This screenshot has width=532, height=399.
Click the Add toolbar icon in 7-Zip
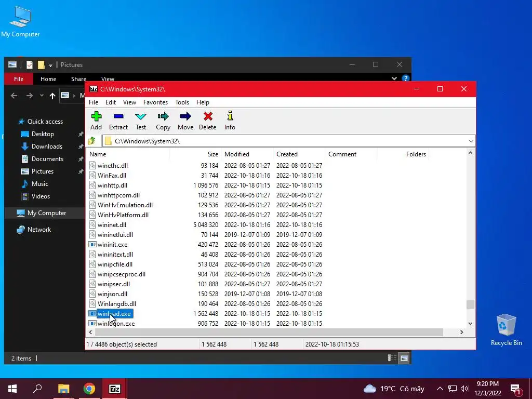pyautogui.click(x=96, y=121)
